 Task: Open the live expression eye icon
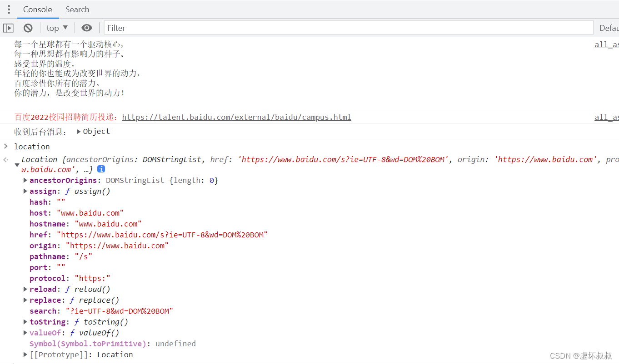(87, 28)
